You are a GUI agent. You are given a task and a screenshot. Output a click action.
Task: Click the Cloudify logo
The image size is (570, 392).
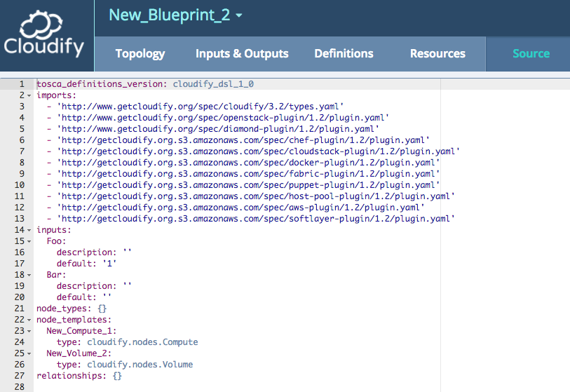coord(44,34)
